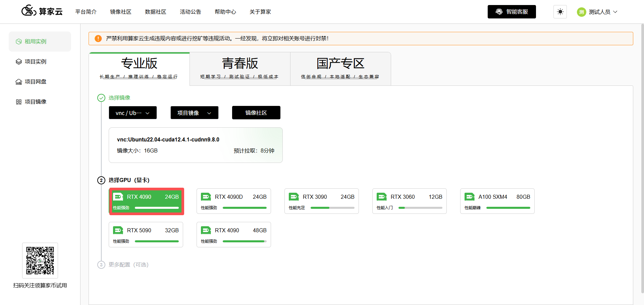Select RTX 3060 12GB GPU card
Screen dimensions: 644x305
tap(410, 201)
